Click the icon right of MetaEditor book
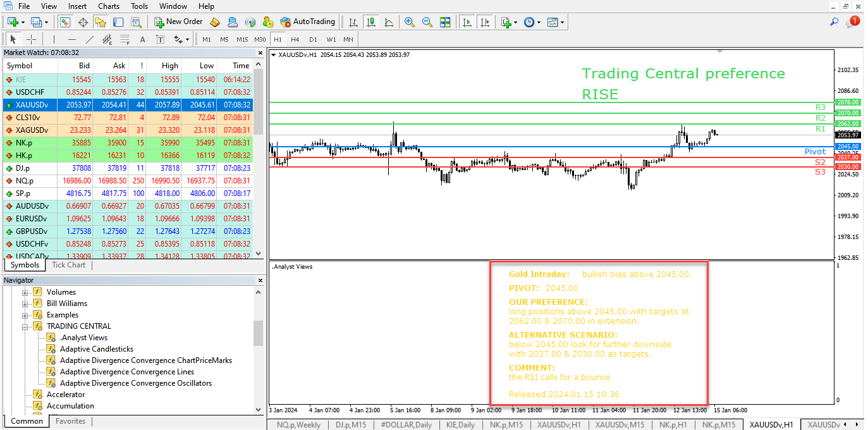The height and width of the screenshot is (430, 868). click(x=233, y=22)
